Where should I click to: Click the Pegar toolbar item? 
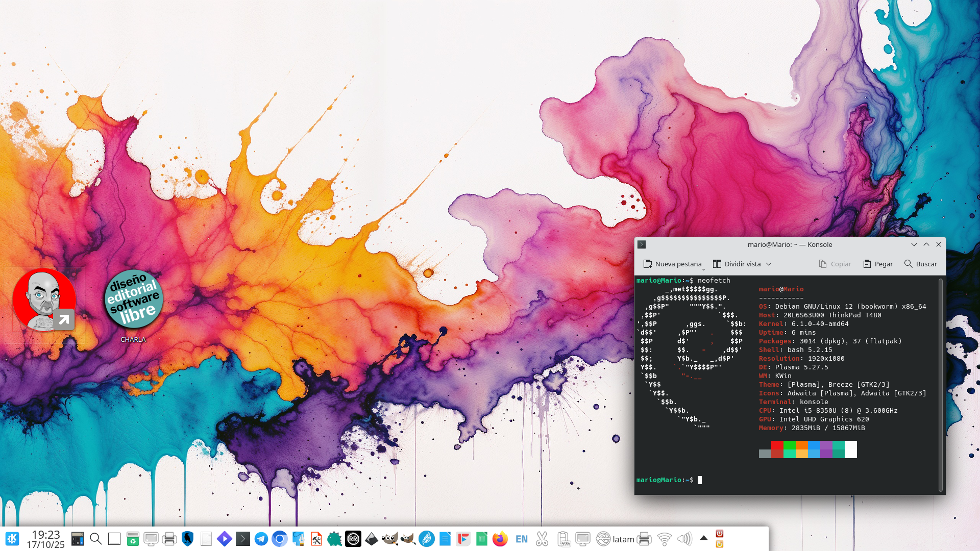coord(878,264)
